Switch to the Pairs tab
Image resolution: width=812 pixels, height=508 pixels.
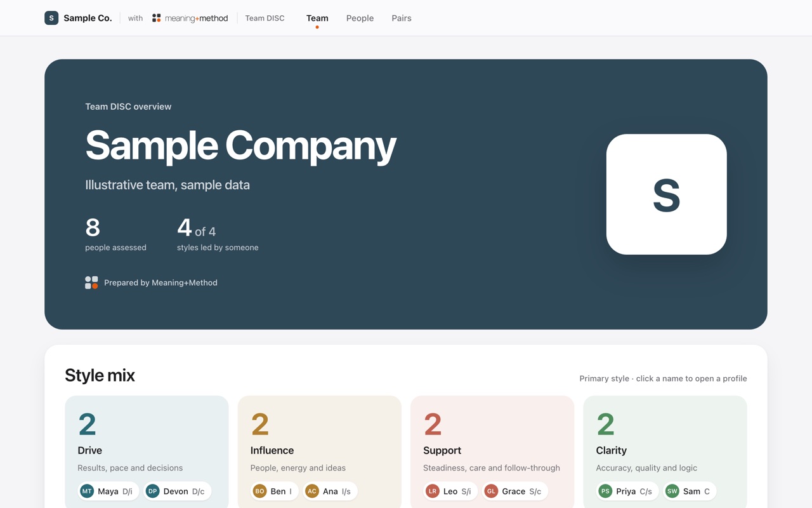click(402, 18)
